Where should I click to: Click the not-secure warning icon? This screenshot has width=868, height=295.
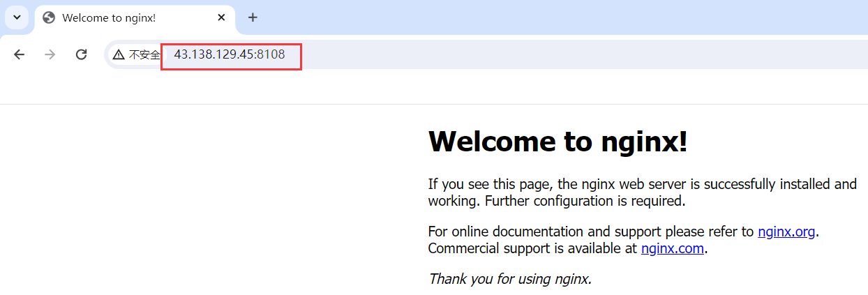point(119,54)
